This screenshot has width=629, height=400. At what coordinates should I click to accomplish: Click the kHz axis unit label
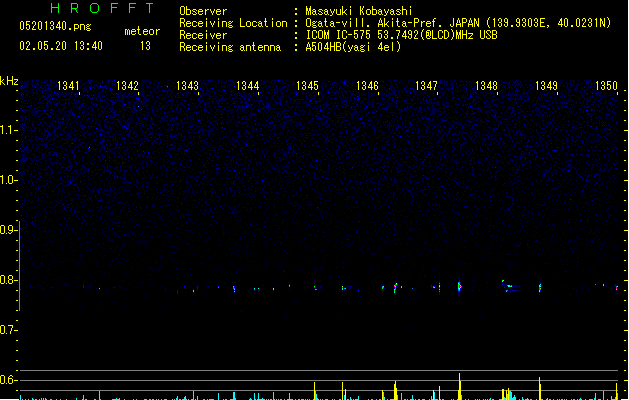(x=9, y=81)
